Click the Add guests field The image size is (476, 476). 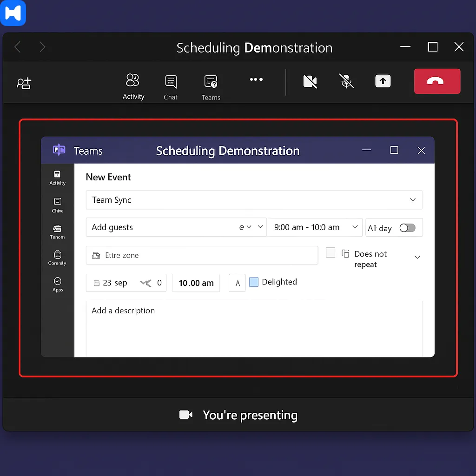point(176,227)
